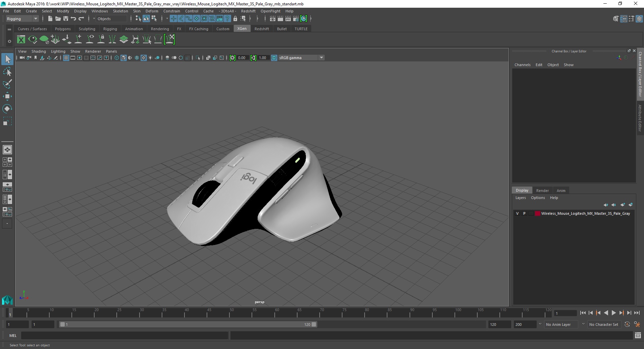Undo the last action

coord(73,19)
